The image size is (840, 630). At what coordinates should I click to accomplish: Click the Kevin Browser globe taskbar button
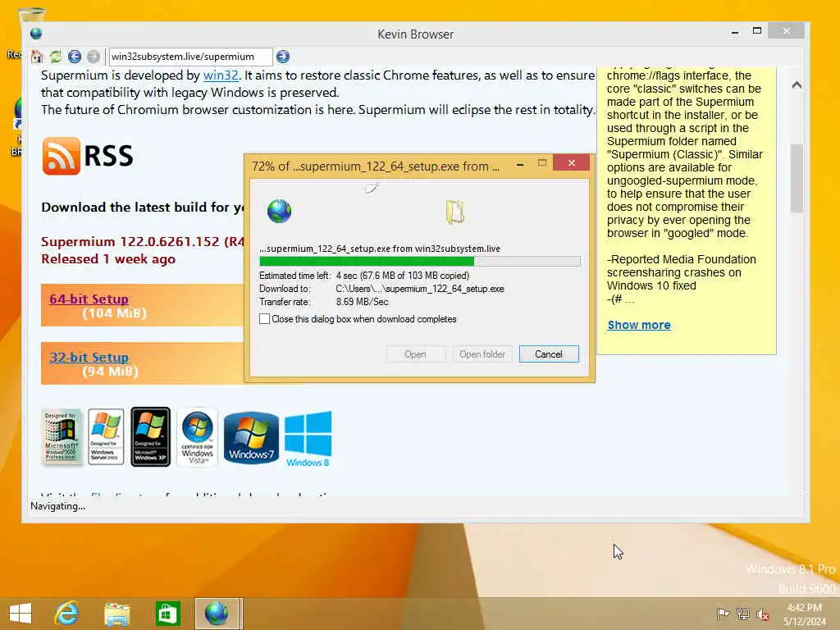(x=217, y=614)
